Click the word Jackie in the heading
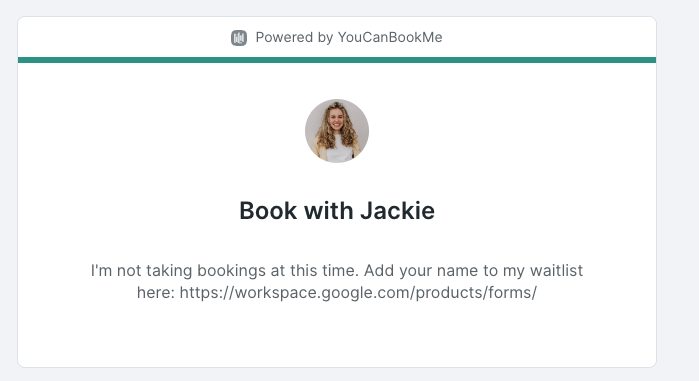 pyautogui.click(x=398, y=210)
